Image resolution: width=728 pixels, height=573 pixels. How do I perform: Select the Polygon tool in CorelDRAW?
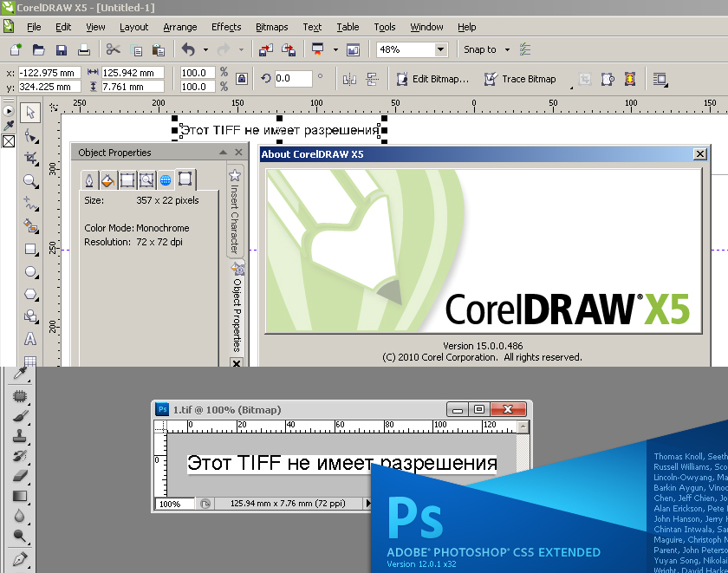pos(31,294)
